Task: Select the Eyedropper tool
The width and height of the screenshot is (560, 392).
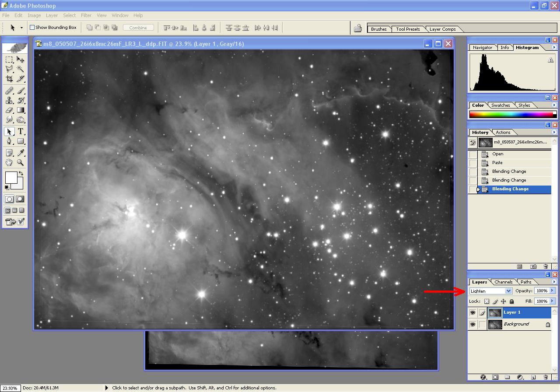Action: [21, 152]
